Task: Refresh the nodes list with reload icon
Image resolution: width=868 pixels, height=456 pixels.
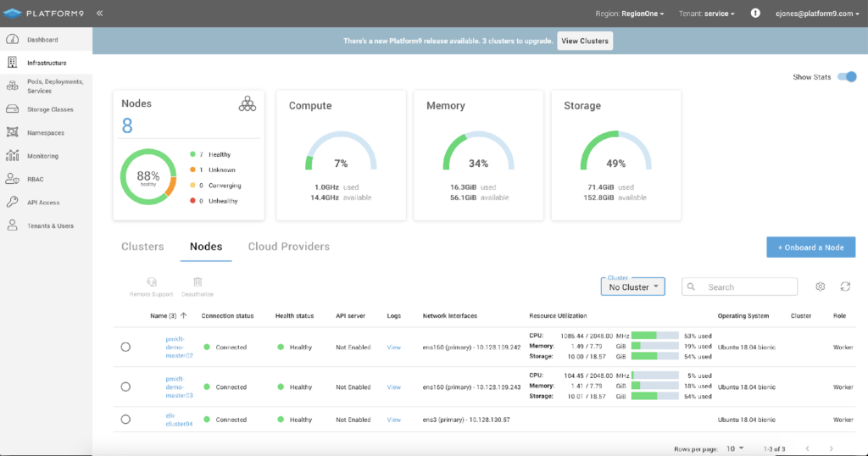Action: pos(845,286)
